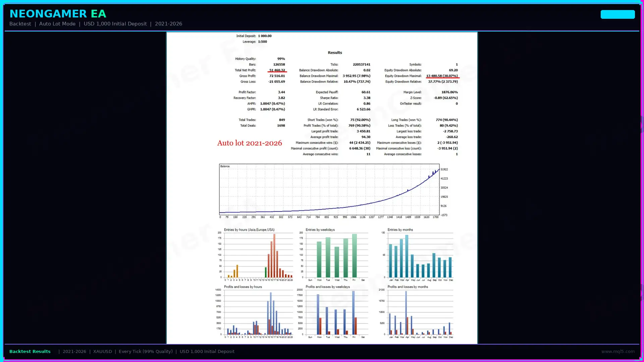This screenshot has width=644, height=362.
Task: Click the Equity Drawdown Absolute value 69.20
Action: point(453,70)
